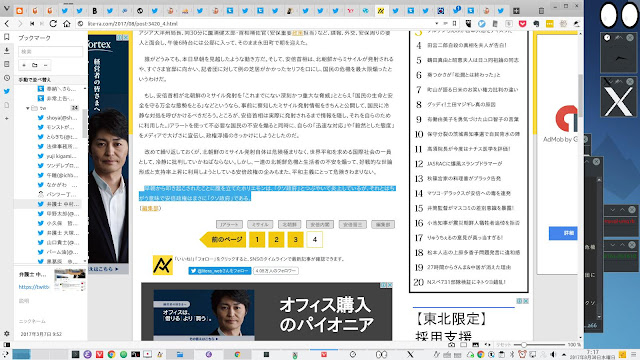Open the address bar history dropdown
The height and width of the screenshot is (360, 640).
pos(436,24)
